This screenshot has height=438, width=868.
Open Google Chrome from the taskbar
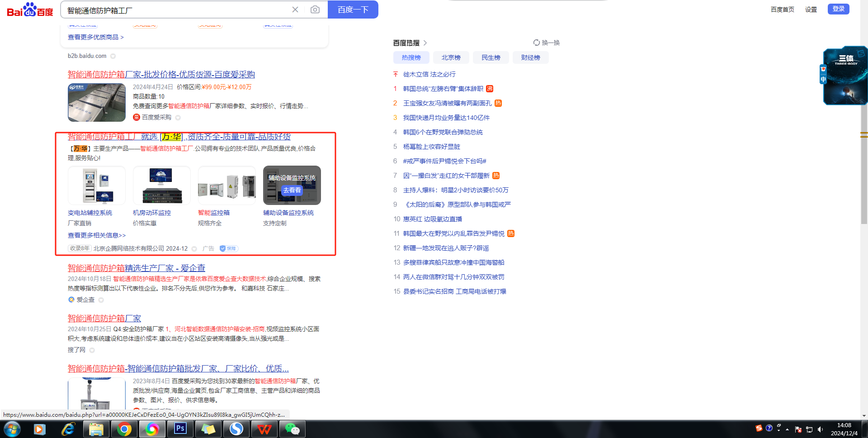coord(124,428)
